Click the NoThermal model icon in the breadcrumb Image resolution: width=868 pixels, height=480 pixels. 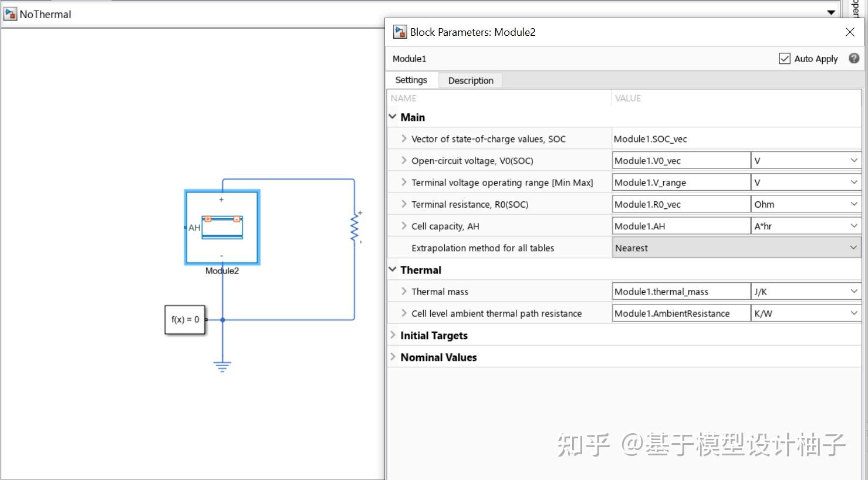[9, 13]
